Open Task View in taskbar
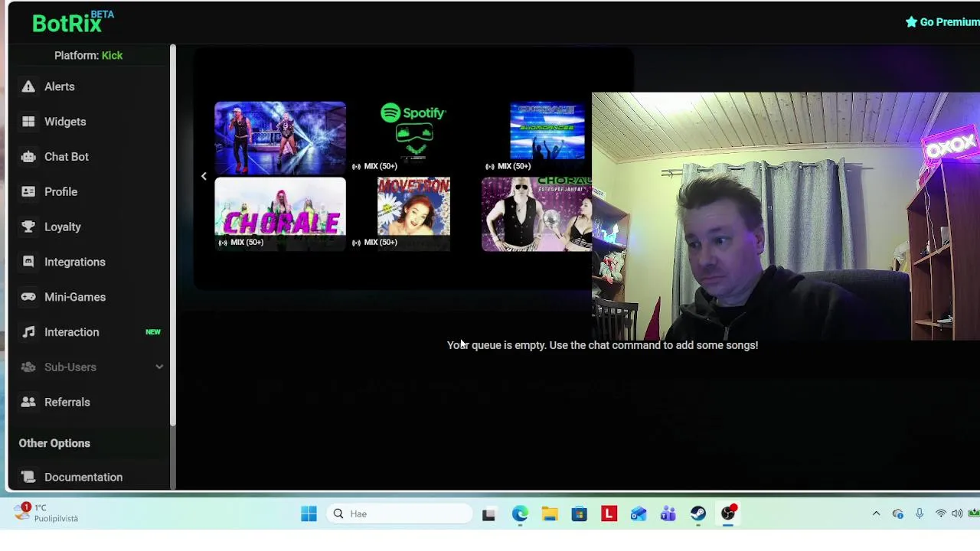The height and width of the screenshot is (551, 980). point(488,514)
